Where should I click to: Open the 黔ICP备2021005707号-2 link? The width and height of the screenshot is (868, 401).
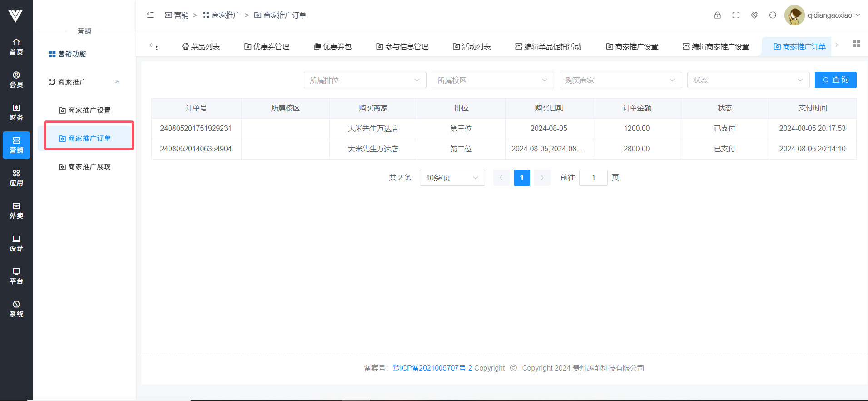pos(432,368)
